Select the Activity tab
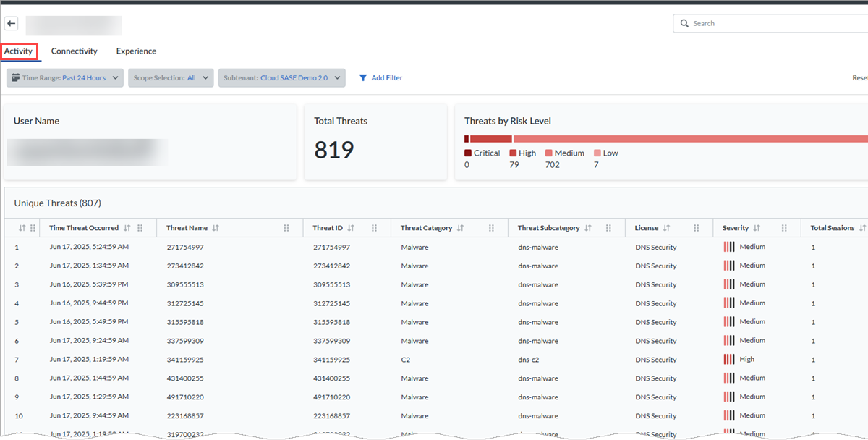The image size is (868, 440). 19,51
